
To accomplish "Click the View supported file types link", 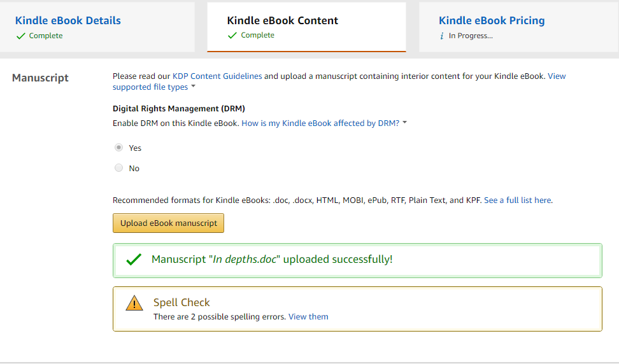I will 150,87.
